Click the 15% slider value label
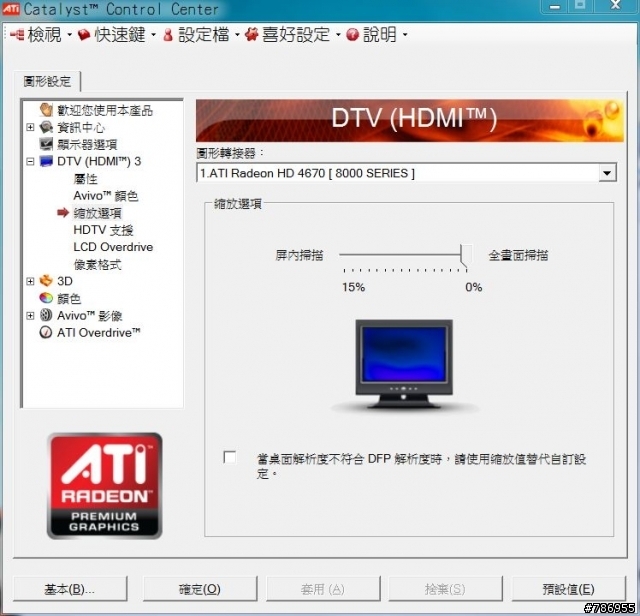Image resolution: width=640 pixels, height=616 pixels. [353, 287]
